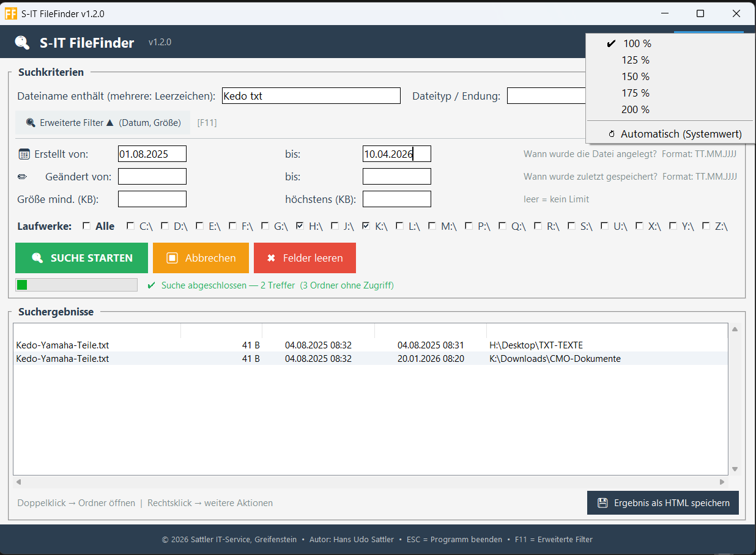Click the magnifier icon in the header
Image resolution: width=756 pixels, height=555 pixels.
pos(20,42)
